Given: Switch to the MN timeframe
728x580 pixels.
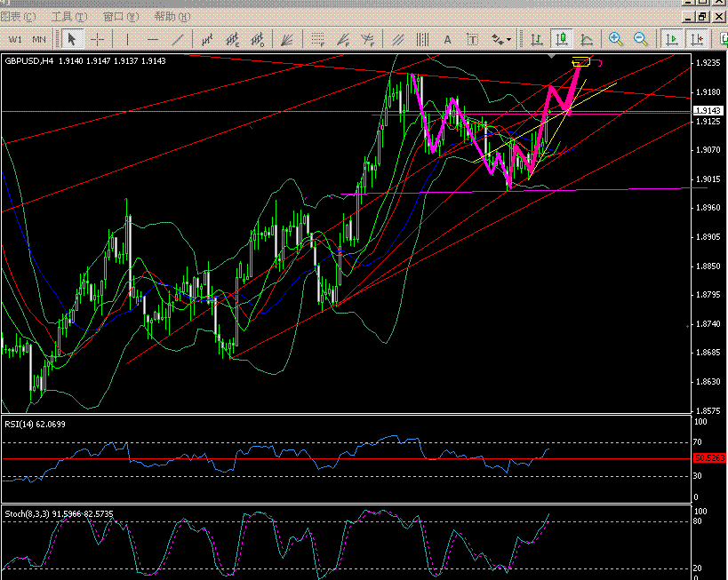Looking at the screenshot, I should 39,39.
